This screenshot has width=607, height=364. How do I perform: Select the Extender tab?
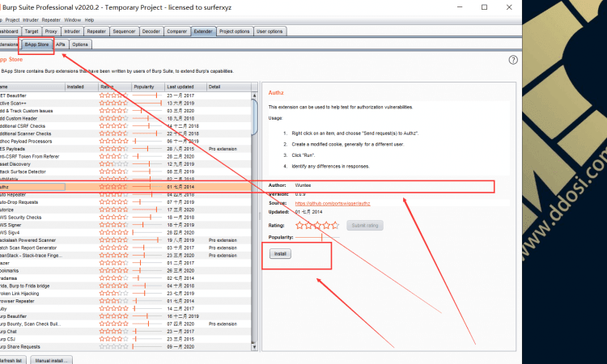(x=203, y=32)
